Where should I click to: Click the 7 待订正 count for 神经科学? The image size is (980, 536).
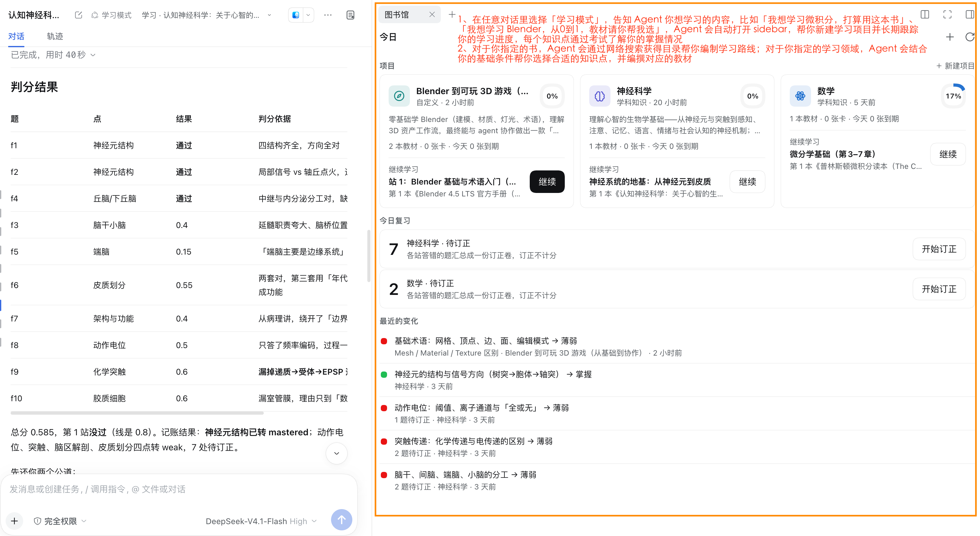coord(393,249)
